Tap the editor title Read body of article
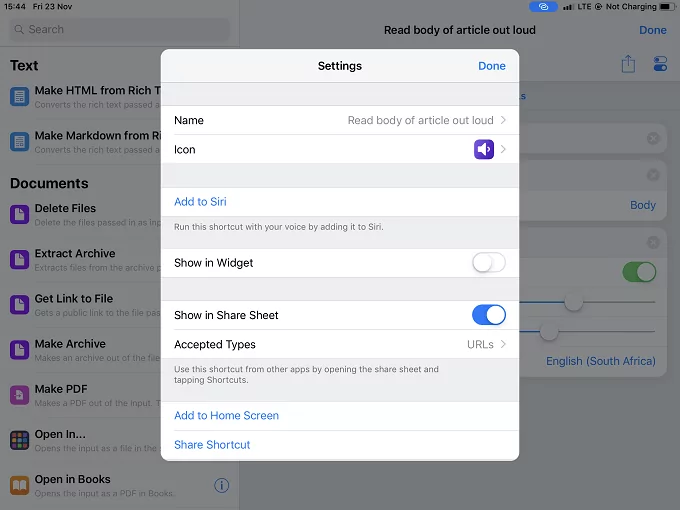Image resolution: width=680 pixels, height=510 pixels. click(460, 30)
